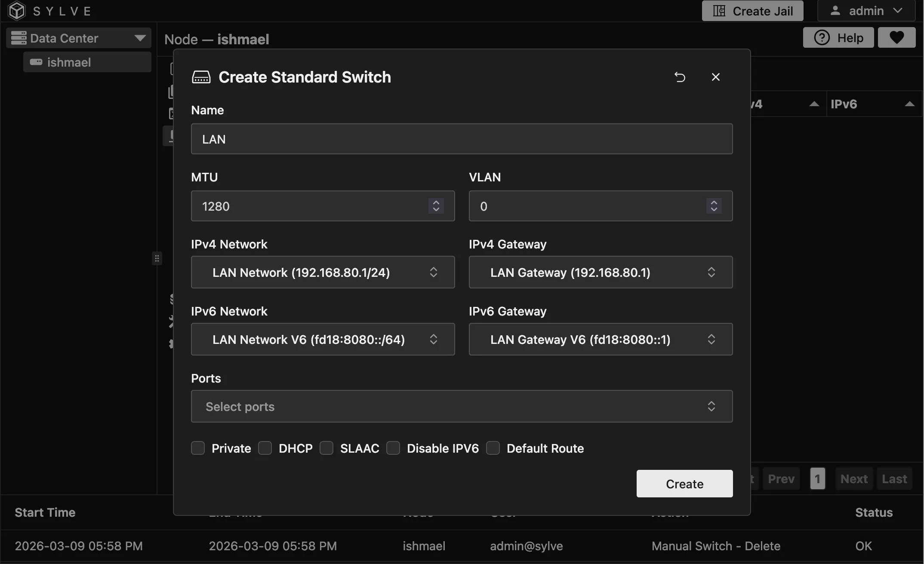Click the Create Jail button
This screenshot has height=564, width=924.
(x=752, y=11)
